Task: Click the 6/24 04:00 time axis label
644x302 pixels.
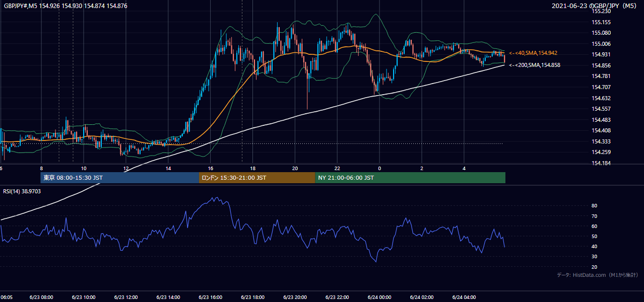Action: point(465,297)
